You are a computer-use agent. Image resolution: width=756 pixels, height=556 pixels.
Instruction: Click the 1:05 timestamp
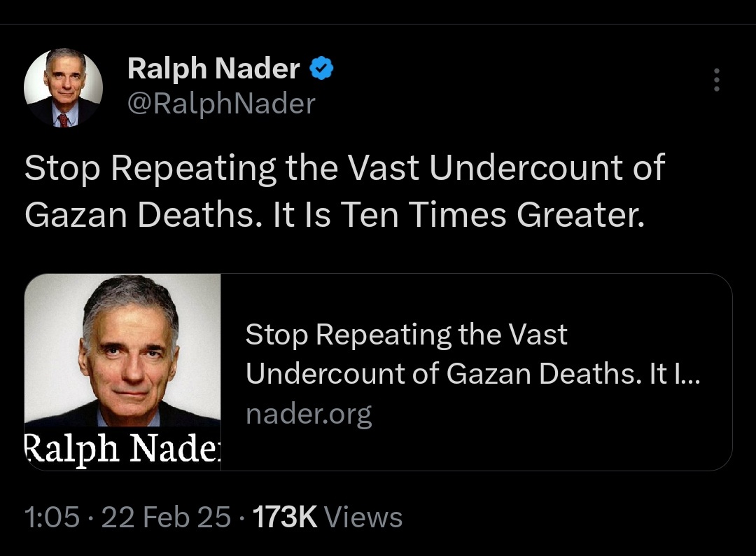pos(52,517)
